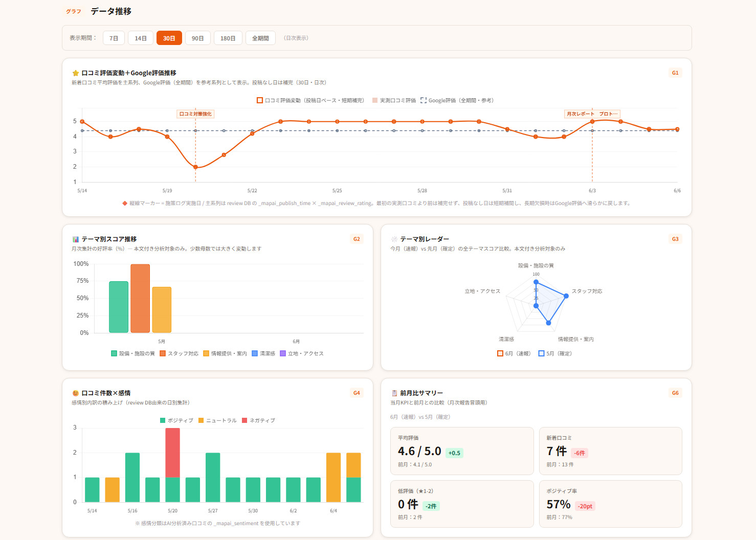Switch display period to 180日
756x540 pixels.
click(x=228, y=38)
